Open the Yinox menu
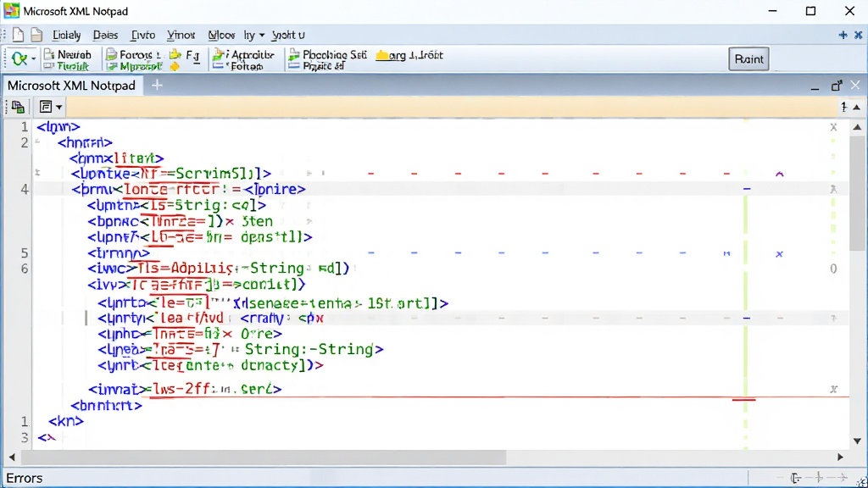 (181, 35)
